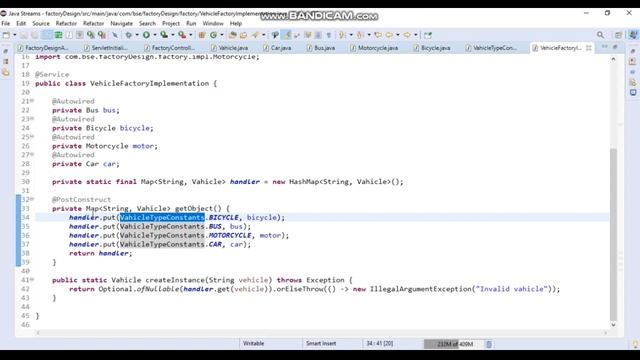Viewport: 640px width, 360px height.
Task: Select the Java EE perspective icon
Action: tap(633, 35)
